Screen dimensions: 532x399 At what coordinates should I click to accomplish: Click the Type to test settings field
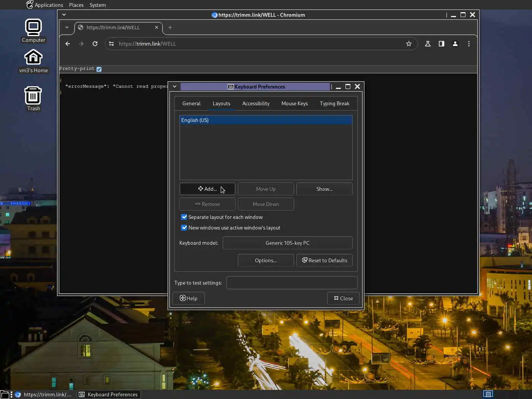click(x=291, y=283)
